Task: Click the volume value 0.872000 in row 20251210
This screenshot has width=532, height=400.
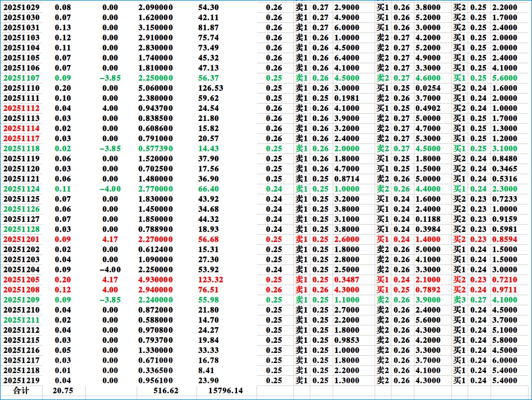Action: [155, 310]
